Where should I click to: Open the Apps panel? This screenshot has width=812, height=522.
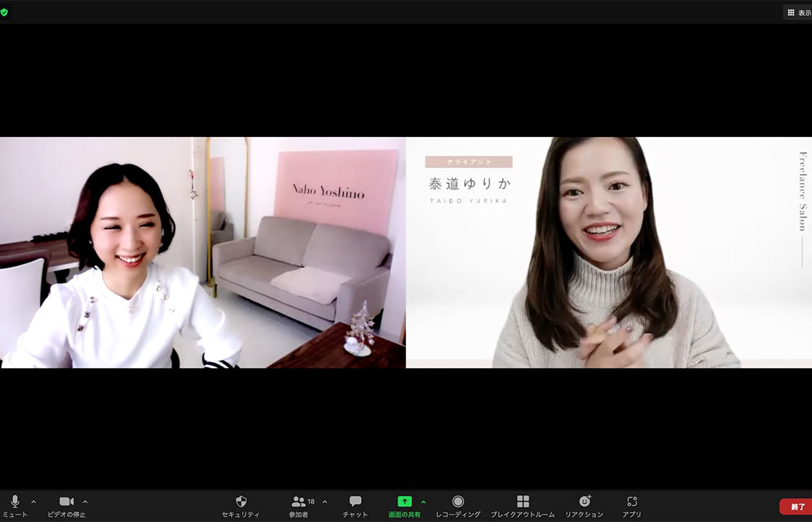[x=631, y=502]
